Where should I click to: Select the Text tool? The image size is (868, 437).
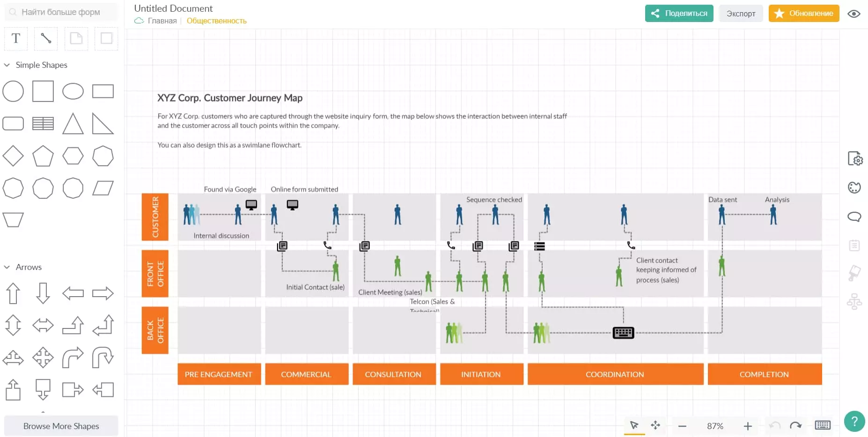click(16, 38)
